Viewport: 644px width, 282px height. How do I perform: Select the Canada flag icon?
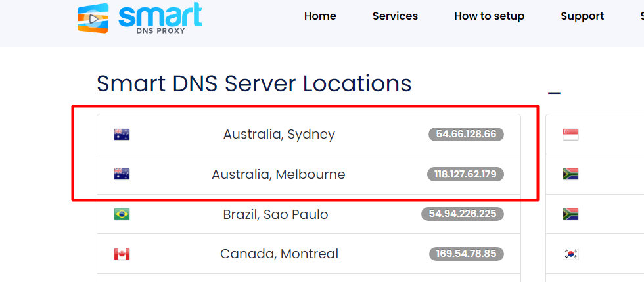[122, 254]
